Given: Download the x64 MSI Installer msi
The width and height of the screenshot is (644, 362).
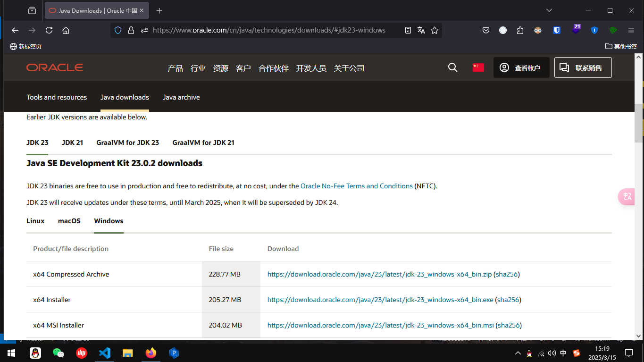Looking at the screenshot, I should coord(381,325).
